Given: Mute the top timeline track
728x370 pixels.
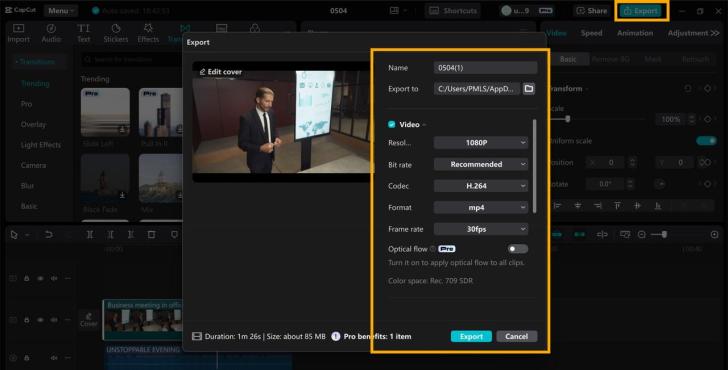Looking at the screenshot, I should tap(54, 278).
